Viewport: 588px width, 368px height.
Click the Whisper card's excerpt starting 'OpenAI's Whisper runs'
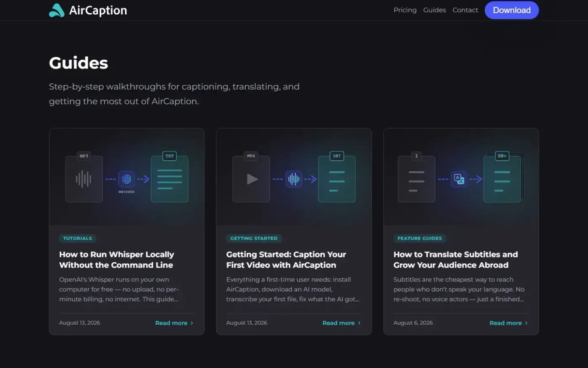[119, 289]
